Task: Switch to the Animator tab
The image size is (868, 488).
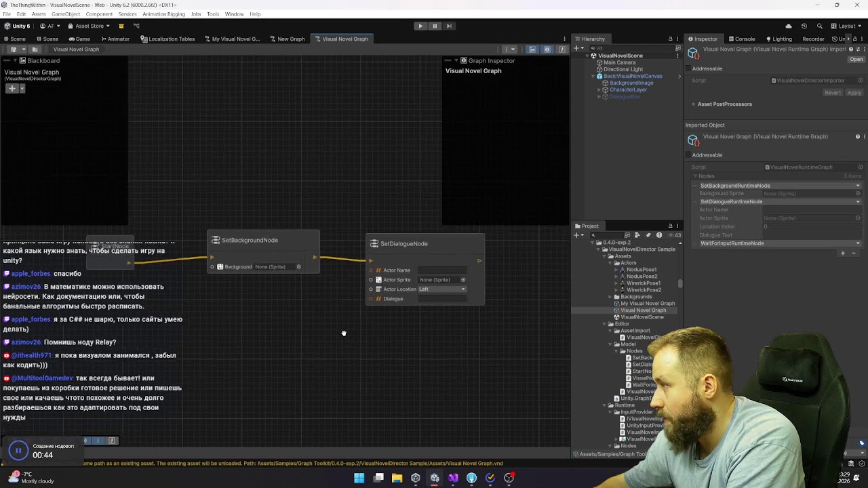Action: [115, 39]
